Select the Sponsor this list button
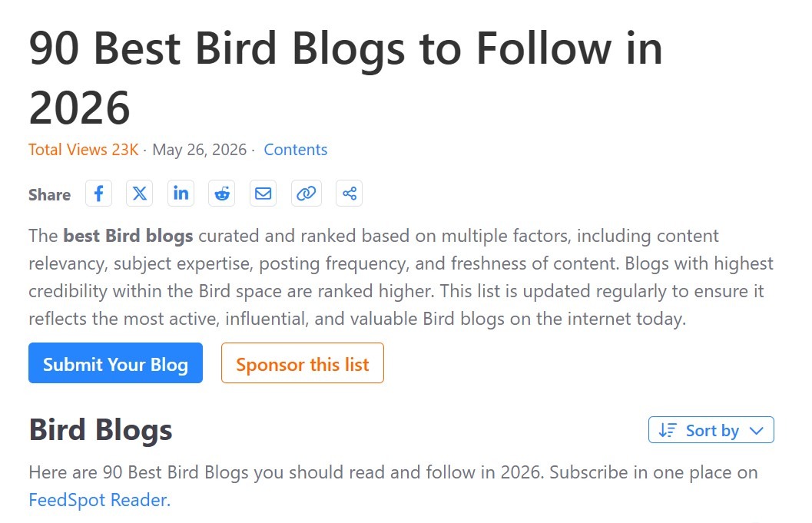Image resolution: width=812 pixels, height=523 pixels. [303, 363]
